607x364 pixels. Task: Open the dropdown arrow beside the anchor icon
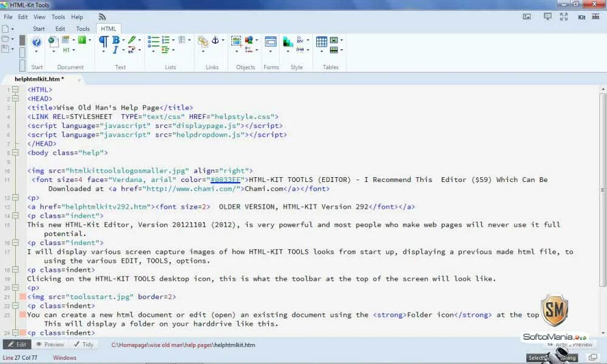click(x=223, y=40)
